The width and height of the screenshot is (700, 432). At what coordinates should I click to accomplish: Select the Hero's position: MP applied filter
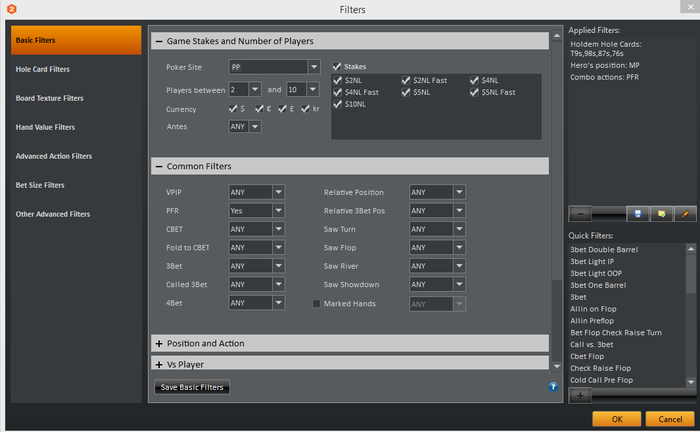605,65
